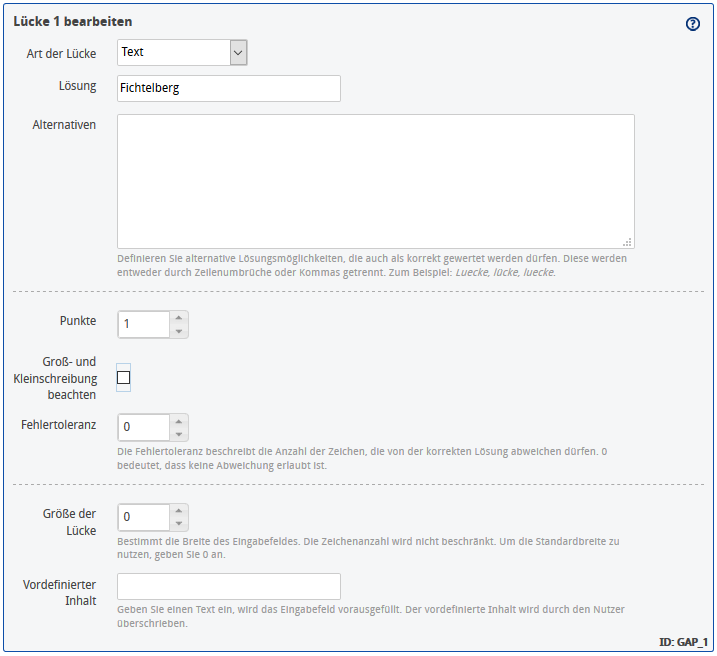
Task: Click the Lösung field containing Fichtelberg
Action: pos(228,88)
